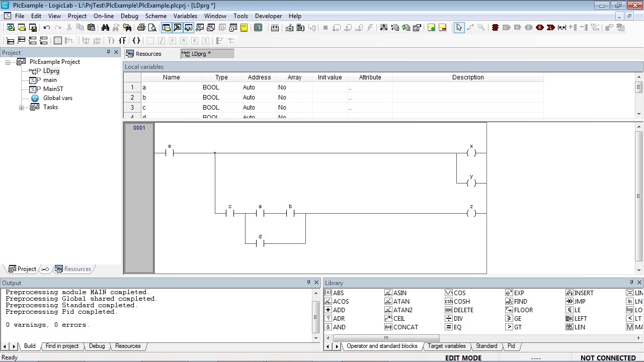Open the Scheme menu
The height and width of the screenshot is (362, 644).
156,16
